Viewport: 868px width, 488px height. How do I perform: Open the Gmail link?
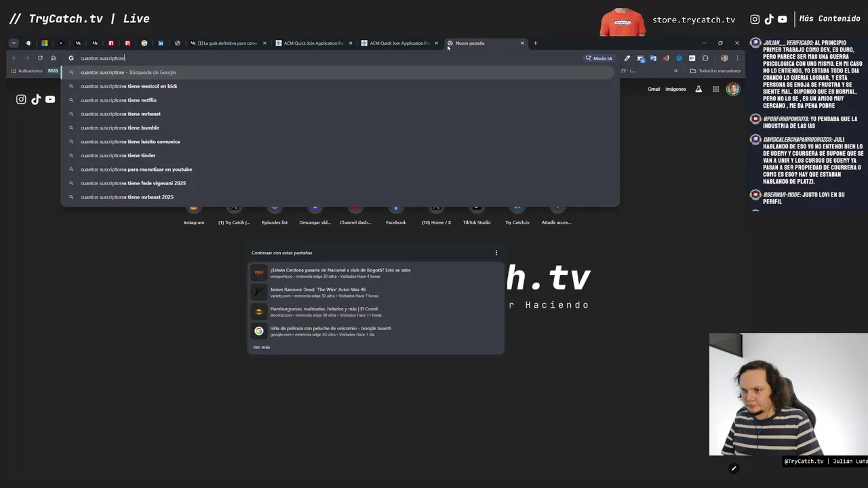(x=654, y=89)
